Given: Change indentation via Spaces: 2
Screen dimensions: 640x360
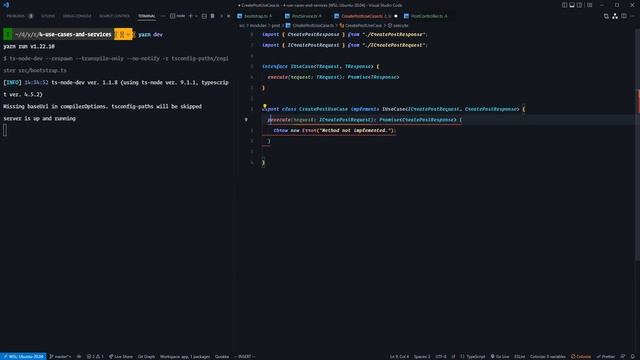Looking at the screenshot, I should tap(422, 356).
